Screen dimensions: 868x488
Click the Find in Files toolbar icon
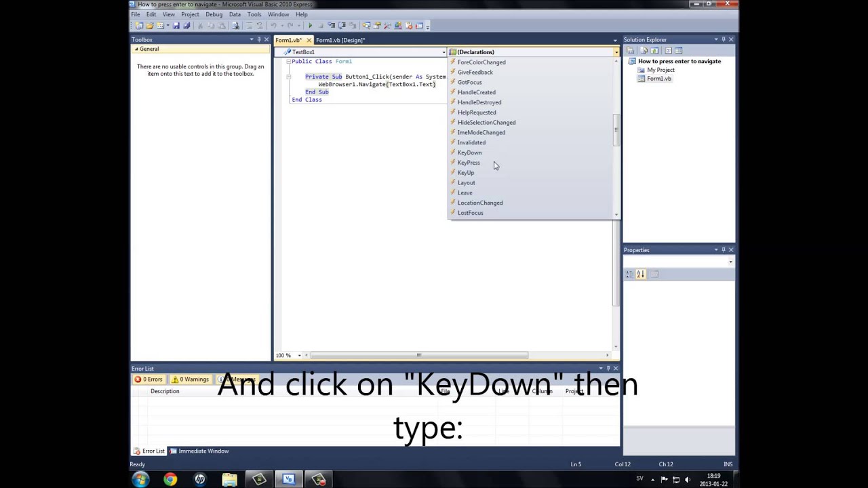pyautogui.click(x=235, y=26)
